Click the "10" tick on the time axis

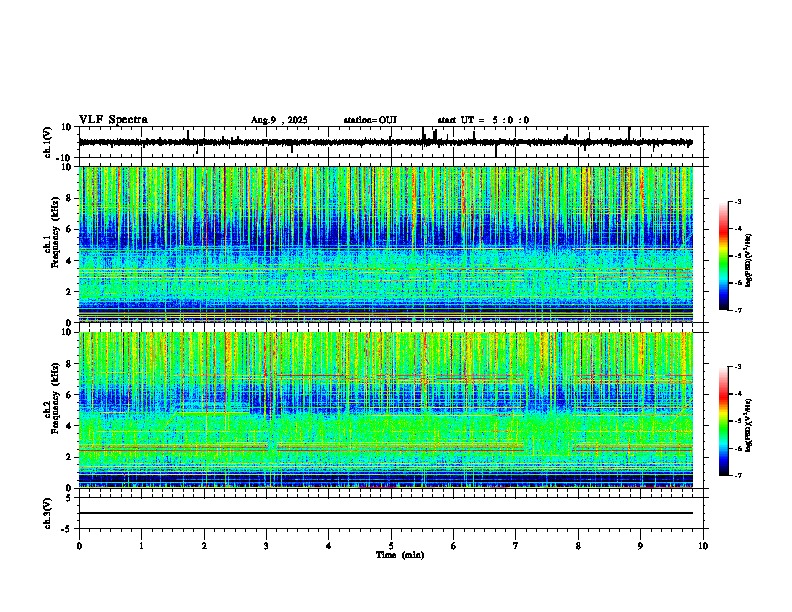(703, 546)
